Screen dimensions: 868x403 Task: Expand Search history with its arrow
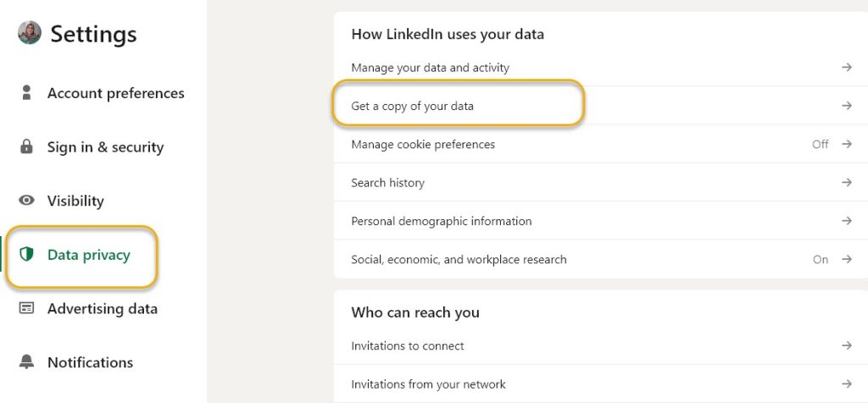[x=846, y=183]
